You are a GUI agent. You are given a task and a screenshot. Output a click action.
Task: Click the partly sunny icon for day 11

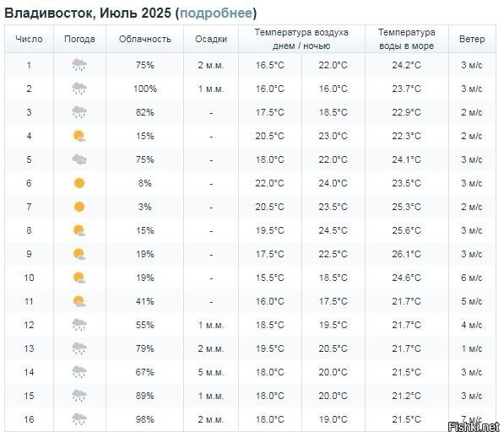79,301
